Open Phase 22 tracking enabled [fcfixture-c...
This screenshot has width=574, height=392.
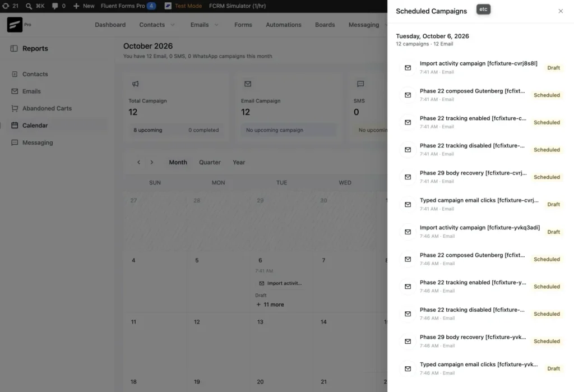[480, 122]
